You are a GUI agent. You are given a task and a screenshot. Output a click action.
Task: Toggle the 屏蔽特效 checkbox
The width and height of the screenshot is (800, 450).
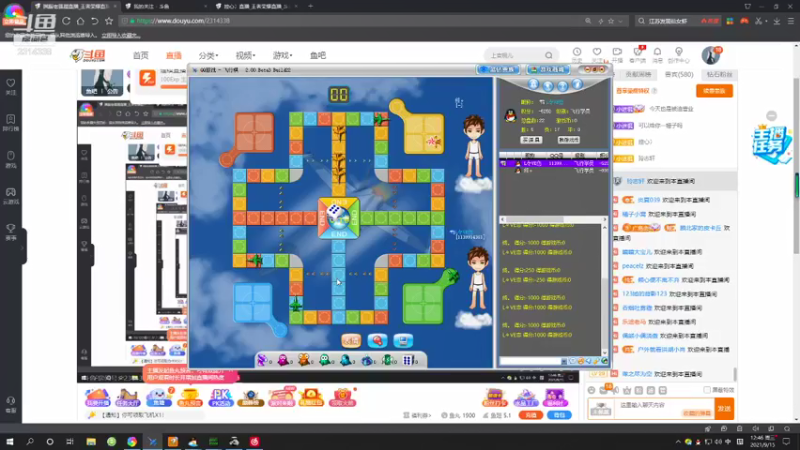pos(707,390)
